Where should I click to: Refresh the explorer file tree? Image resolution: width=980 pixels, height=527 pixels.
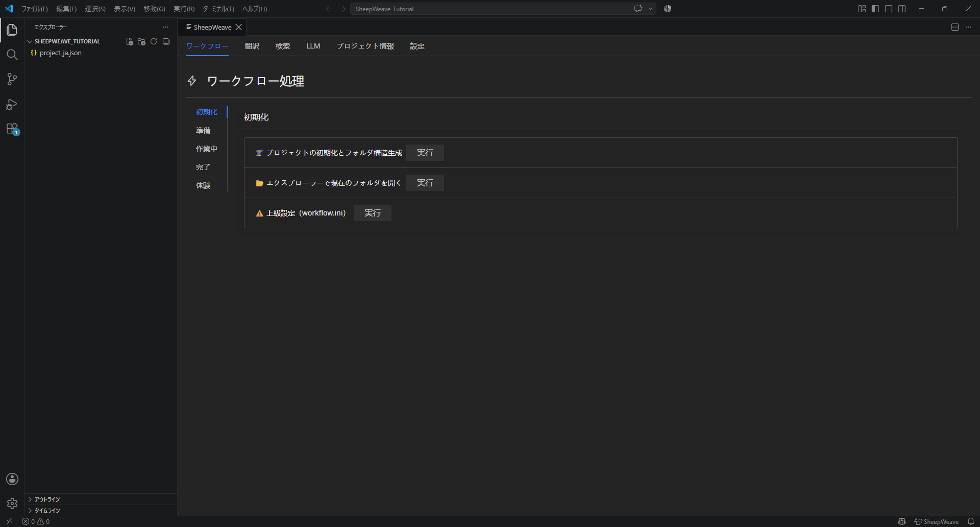(x=154, y=41)
